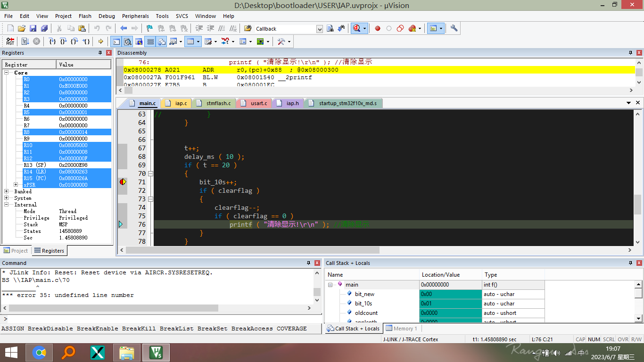Open Configuration with the wrench icon
The image size is (644, 362).
454,29
